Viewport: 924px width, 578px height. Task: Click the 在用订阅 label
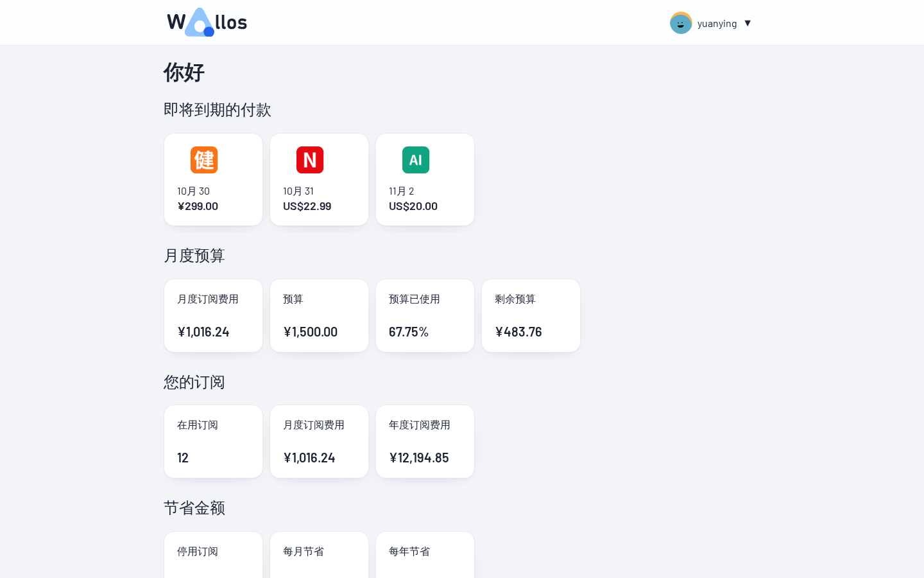198,425
